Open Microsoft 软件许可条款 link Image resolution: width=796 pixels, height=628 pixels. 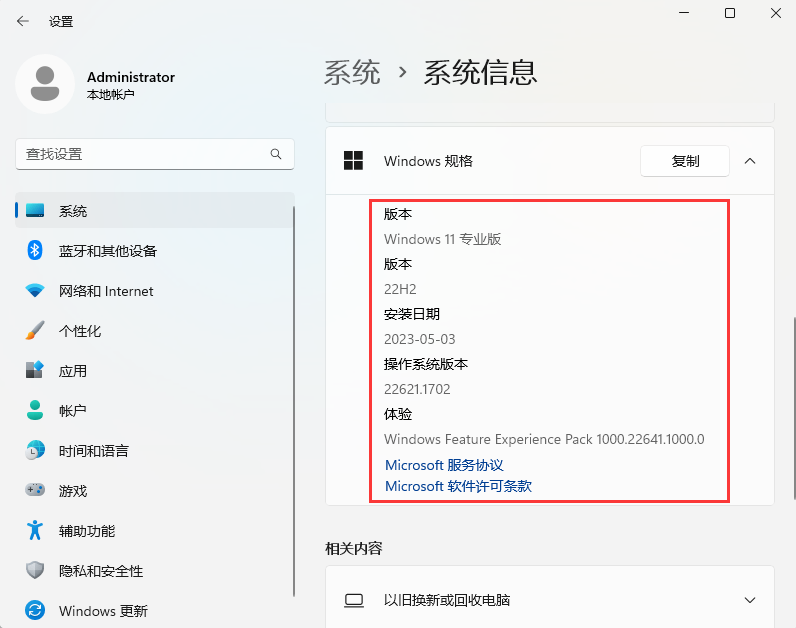click(458, 486)
